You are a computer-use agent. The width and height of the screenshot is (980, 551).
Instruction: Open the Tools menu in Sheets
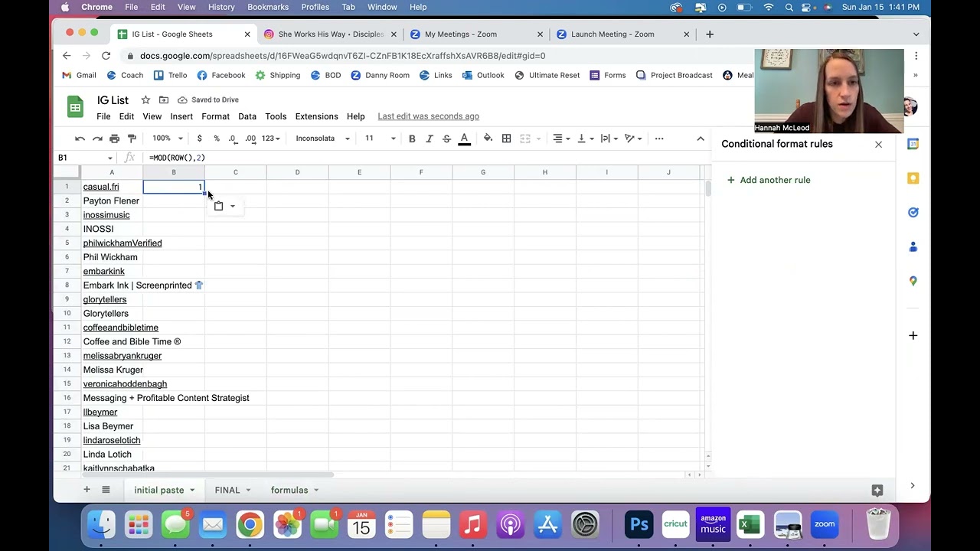276,116
